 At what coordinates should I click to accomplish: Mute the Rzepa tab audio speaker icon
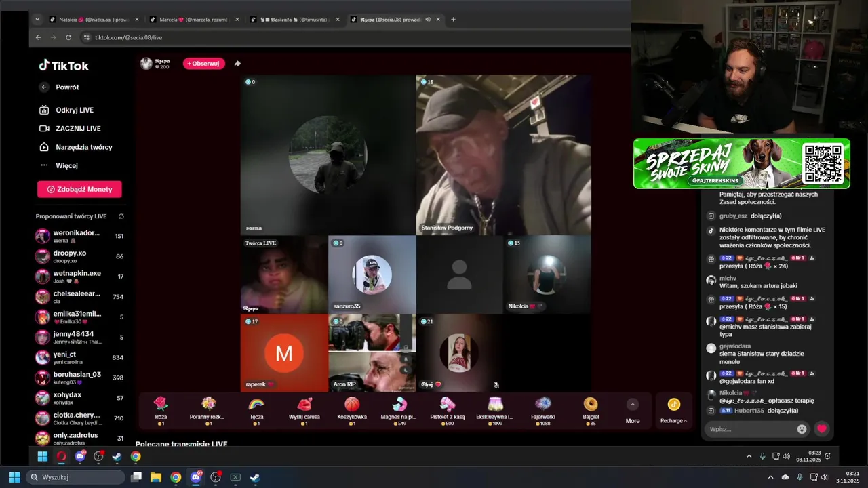click(428, 20)
